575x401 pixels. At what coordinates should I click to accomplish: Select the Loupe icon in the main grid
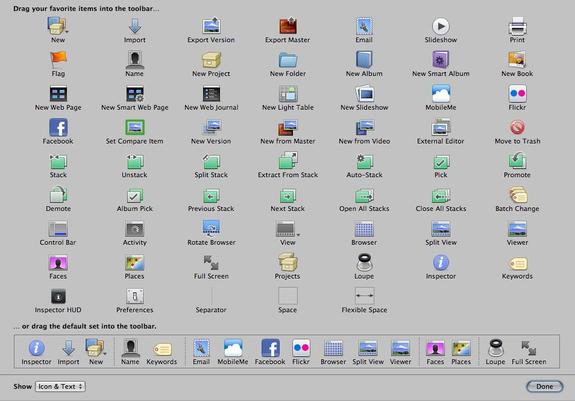364,262
